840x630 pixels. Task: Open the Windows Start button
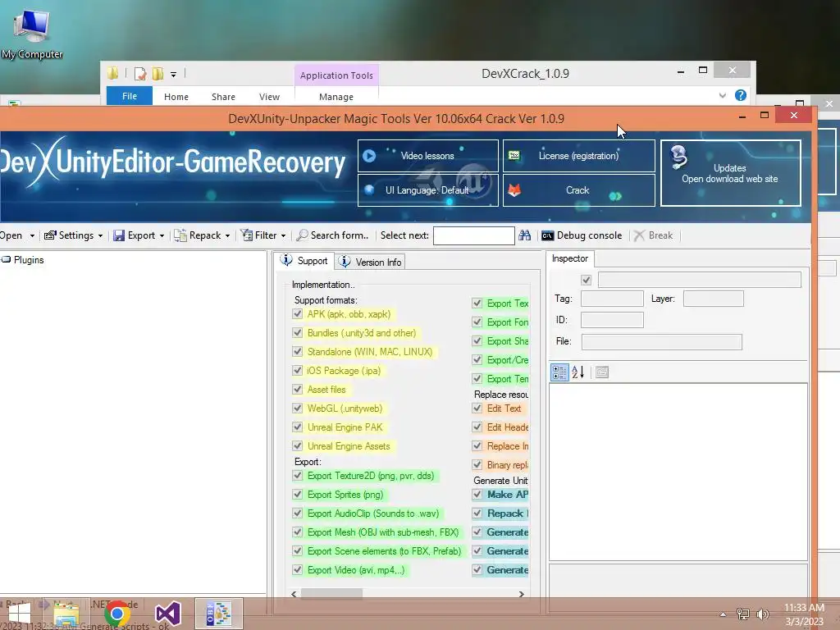(x=20, y=614)
